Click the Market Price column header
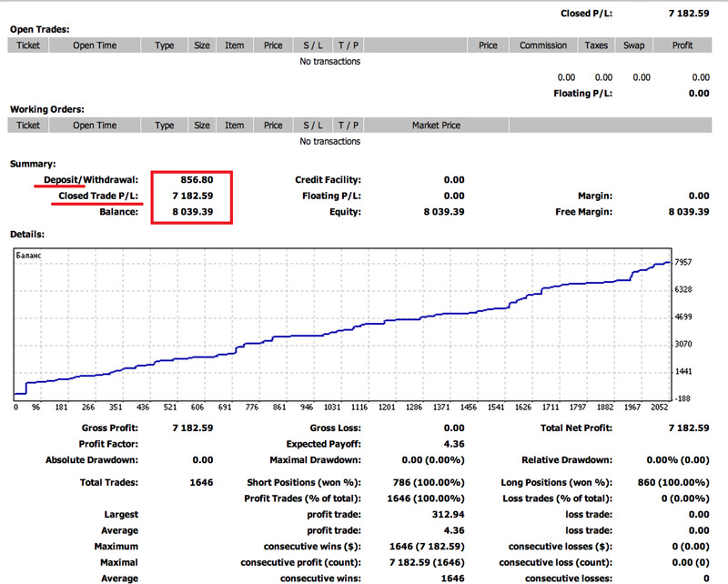The width and height of the screenshot is (728, 584). [x=439, y=126]
